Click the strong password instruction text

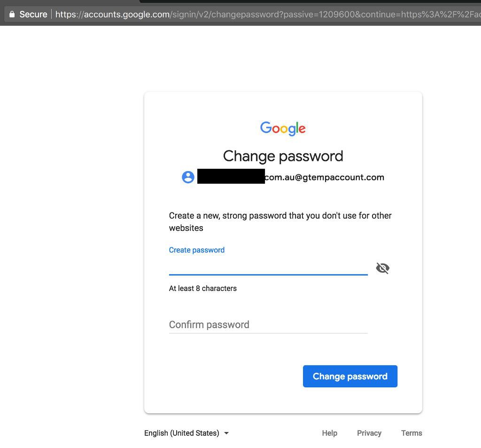(x=280, y=222)
